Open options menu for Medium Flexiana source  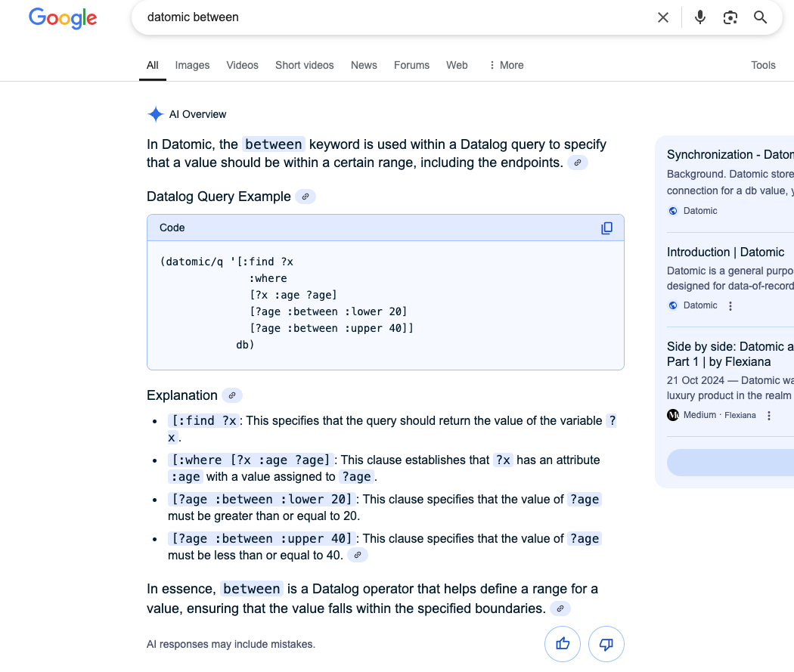(769, 416)
